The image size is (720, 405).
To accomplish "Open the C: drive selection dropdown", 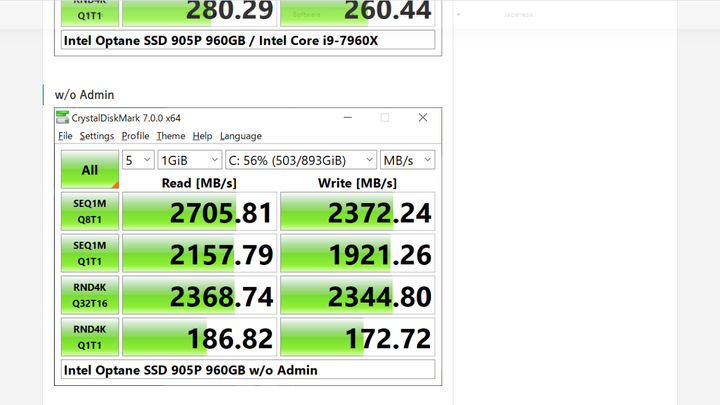I will [x=301, y=160].
